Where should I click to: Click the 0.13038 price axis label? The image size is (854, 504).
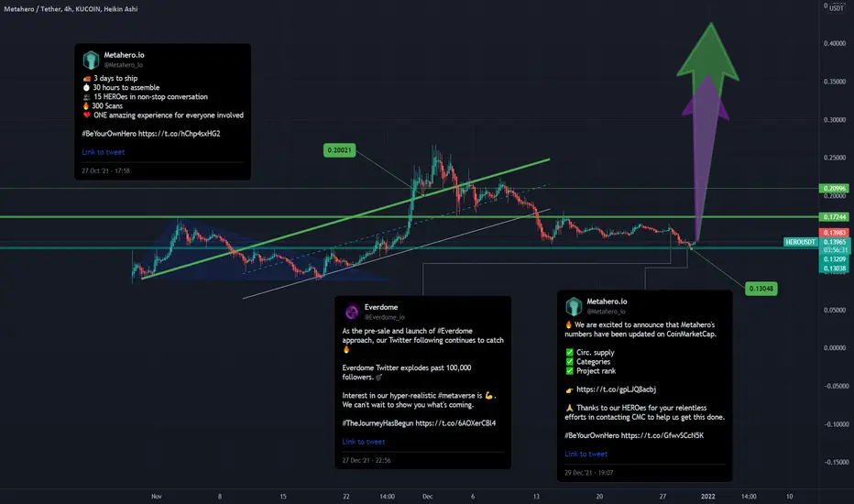[x=834, y=268]
